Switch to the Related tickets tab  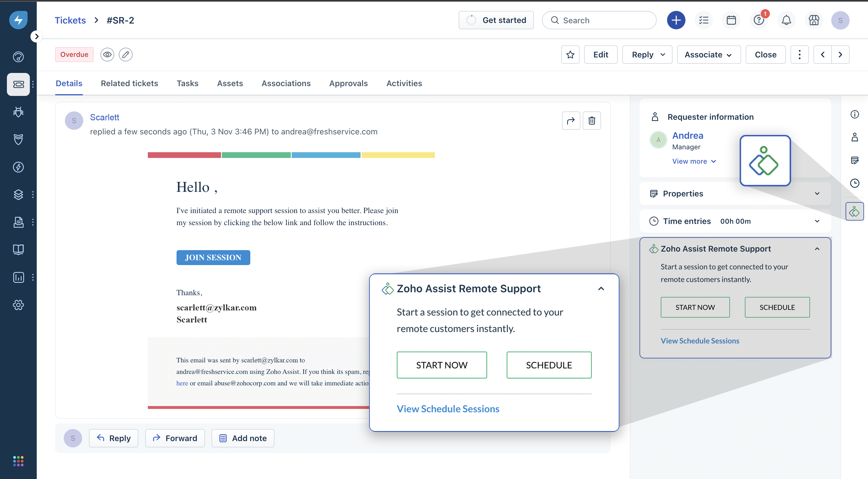pyautogui.click(x=129, y=83)
